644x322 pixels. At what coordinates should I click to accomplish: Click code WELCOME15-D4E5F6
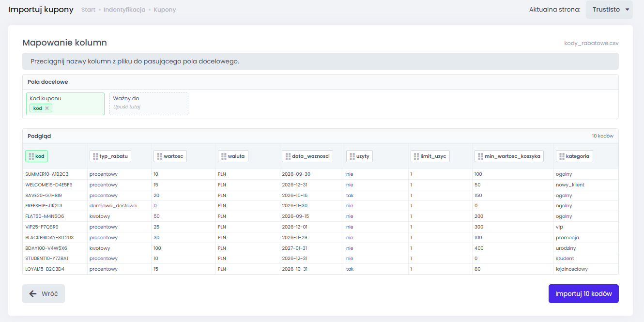[x=48, y=184]
